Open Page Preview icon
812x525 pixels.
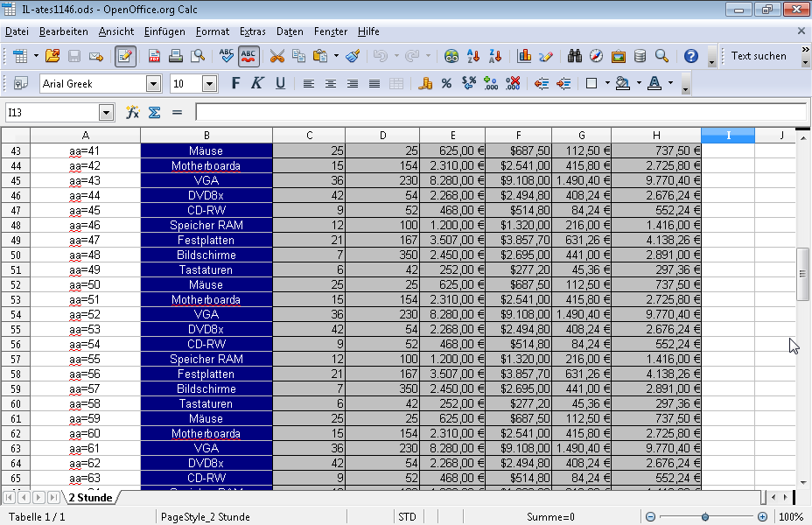[x=198, y=56]
